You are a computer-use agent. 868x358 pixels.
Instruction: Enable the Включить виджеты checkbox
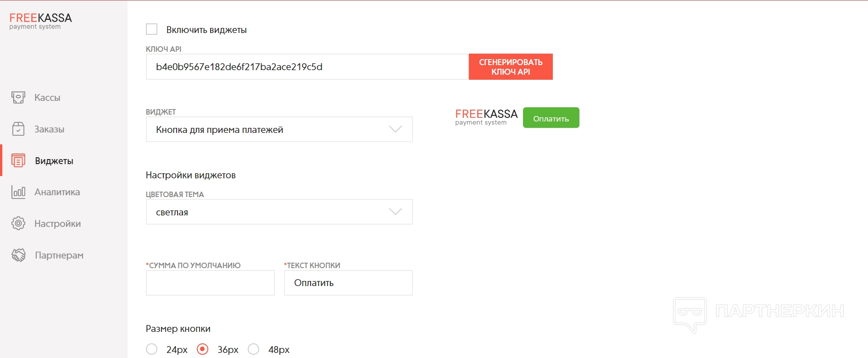tap(152, 29)
